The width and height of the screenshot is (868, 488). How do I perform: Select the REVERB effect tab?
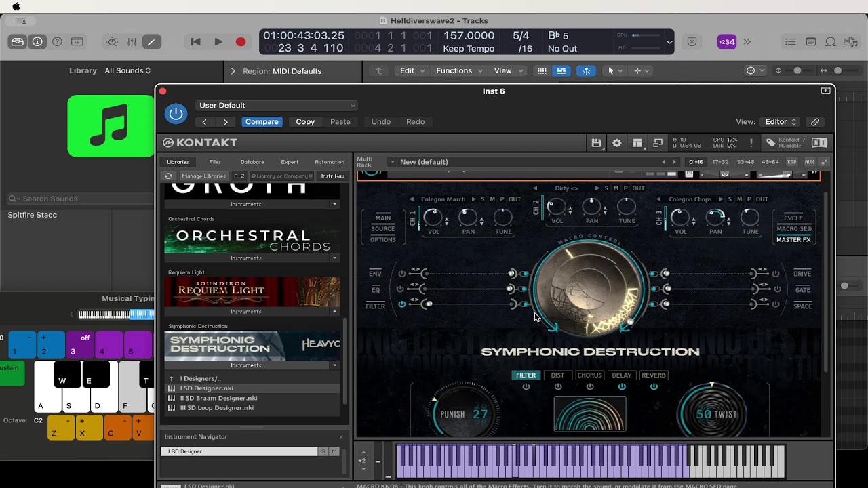click(653, 375)
